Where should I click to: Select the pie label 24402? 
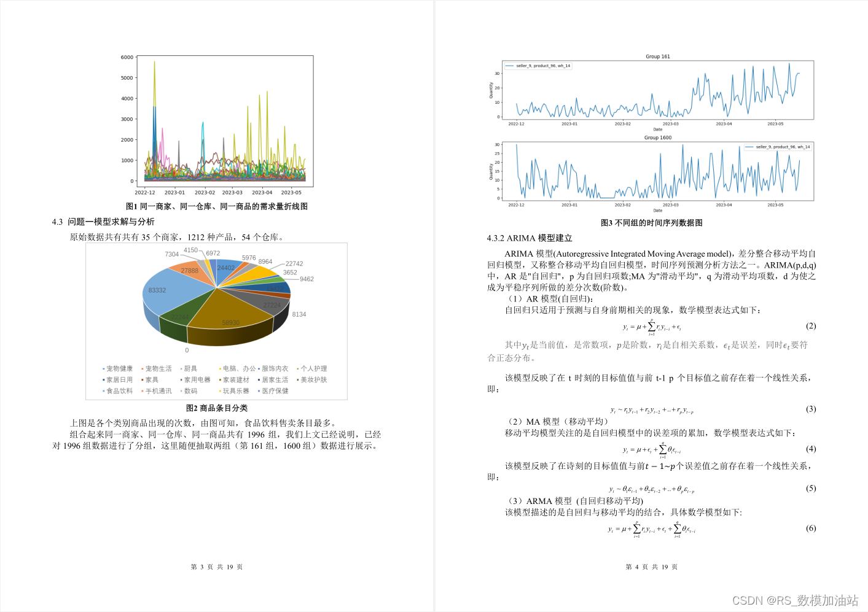click(x=225, y=268)
